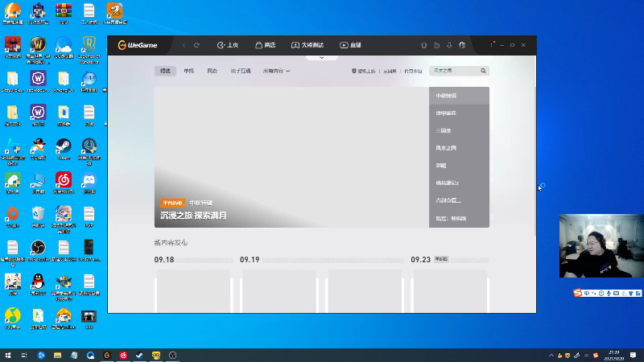Select the Among Us folder on desktop
Screen dimensions: 644x362
tap(64, 81)
